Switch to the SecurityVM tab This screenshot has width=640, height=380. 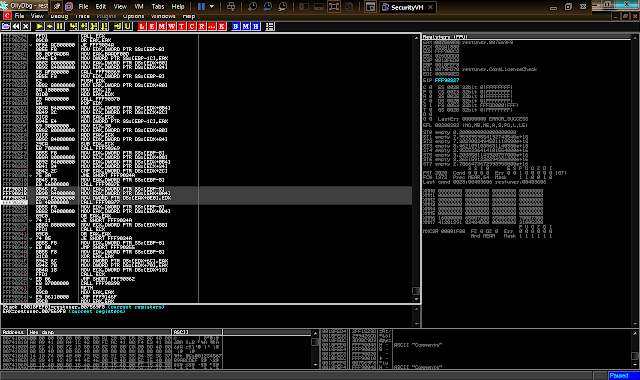click(x=407, y=7)
